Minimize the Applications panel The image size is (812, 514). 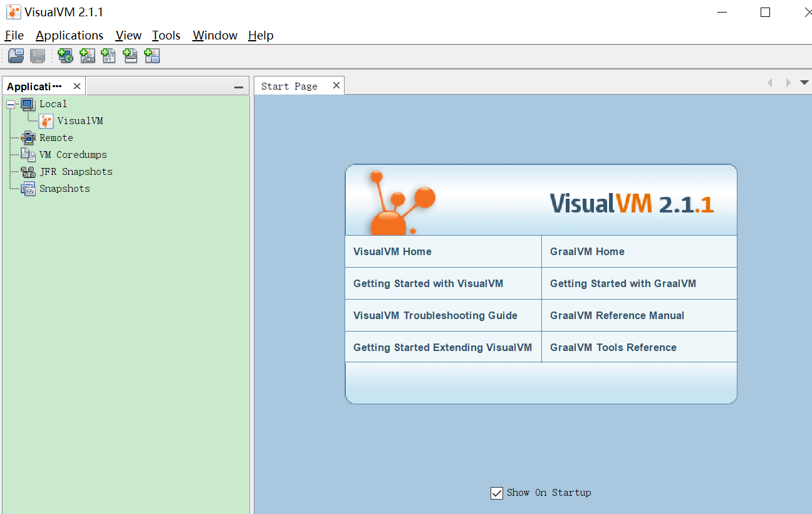point(238,87)
